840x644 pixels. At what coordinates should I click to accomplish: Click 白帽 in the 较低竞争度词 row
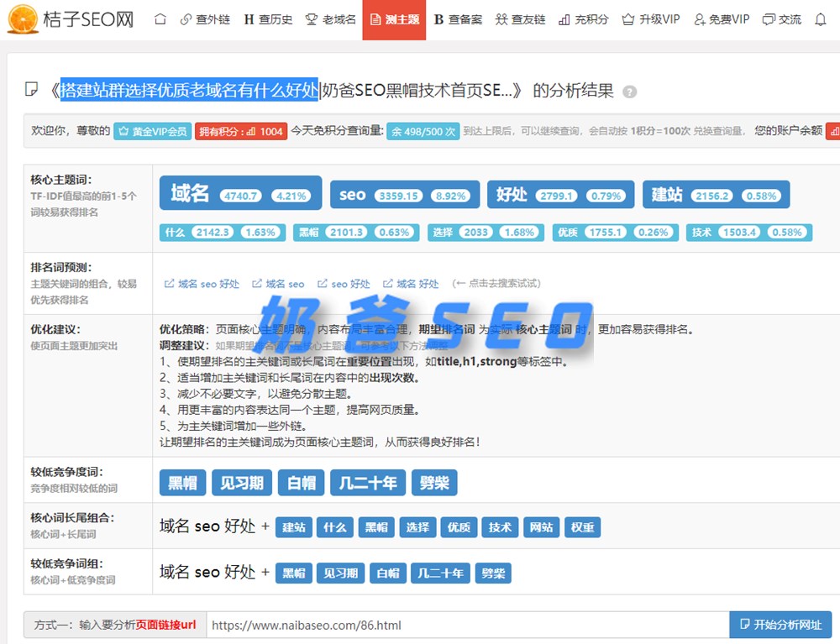tap(301, 483)
